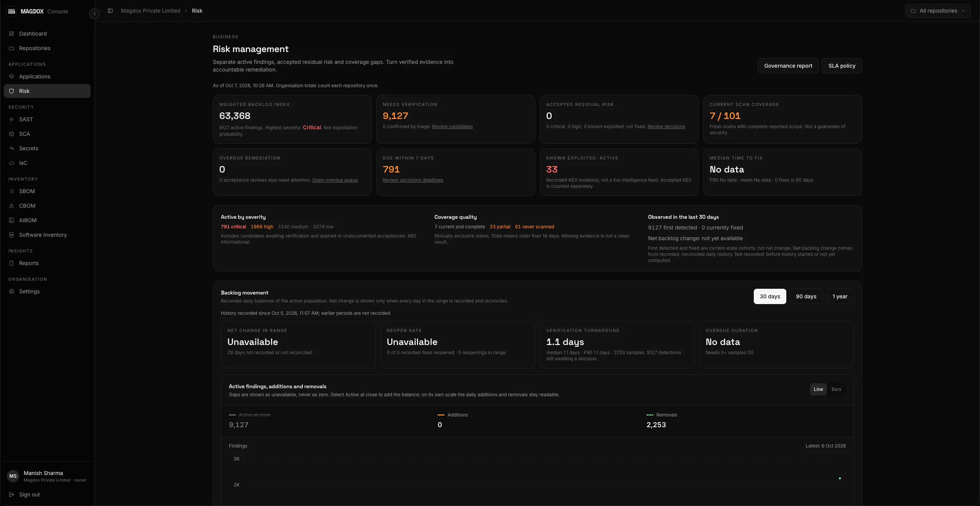Select the Risk shield item
This screenshot has height=506, width=980.
[47, 91]
